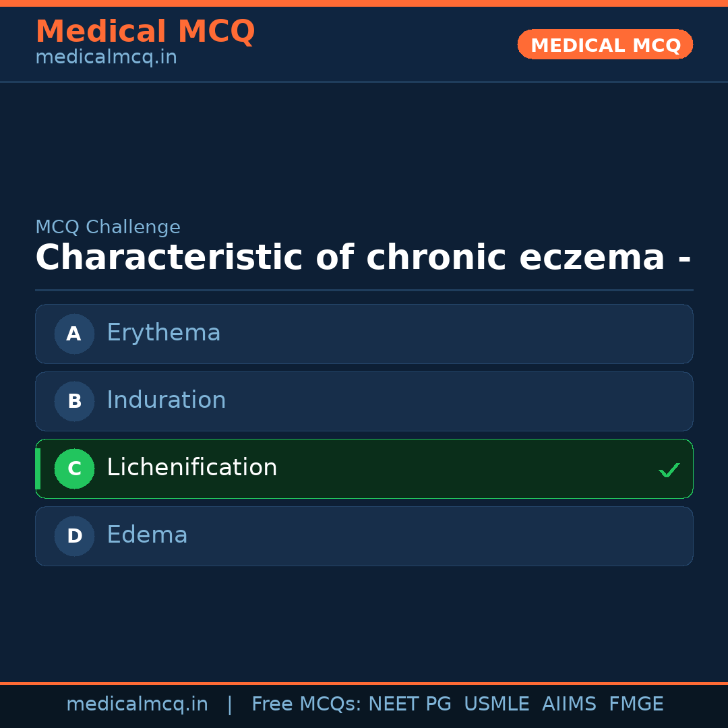This screenshot has height=728, width=728.
Task: Select the Erythema answer text
Action: point(163,333)
